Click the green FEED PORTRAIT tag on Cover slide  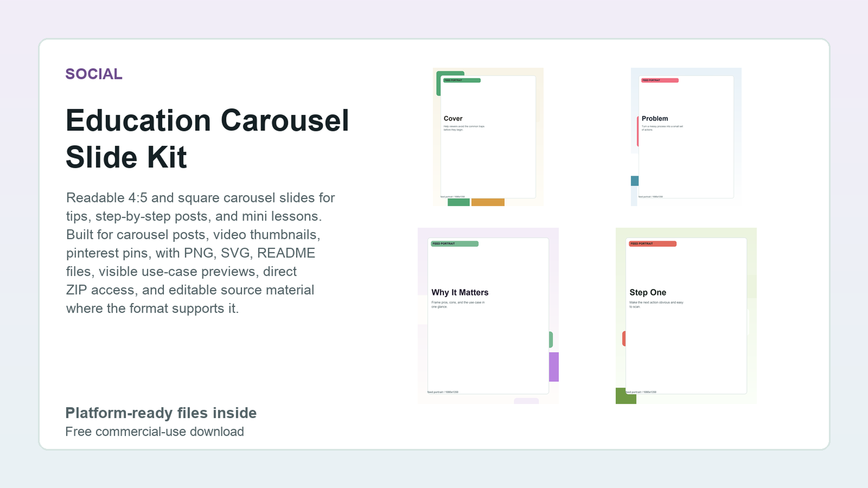coord(462,80)
